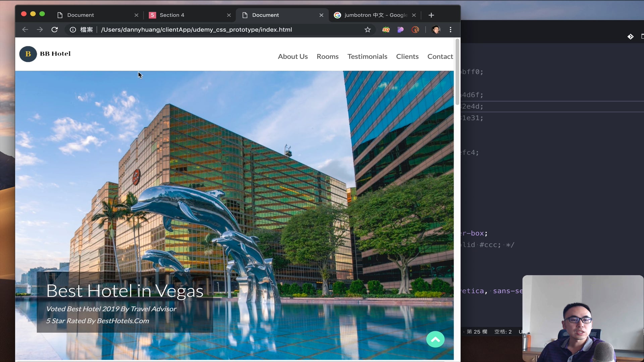Click the red circular extension icon
This screenshot has height=362, width=644.
click(x=415, y=29)
